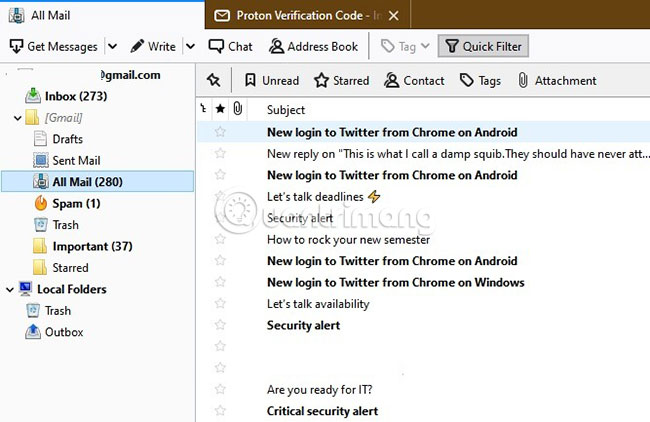Screen dimensions: 650x422
Task: Click the Local Folders computer icon
Action: (x=25, y=289)
